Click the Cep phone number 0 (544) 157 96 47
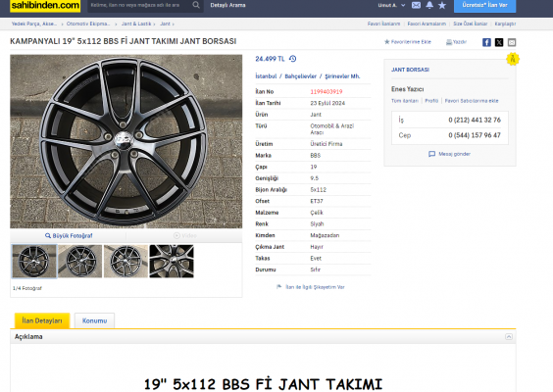Viewport: 553px width, 392px height. click(x=475, y=135)
